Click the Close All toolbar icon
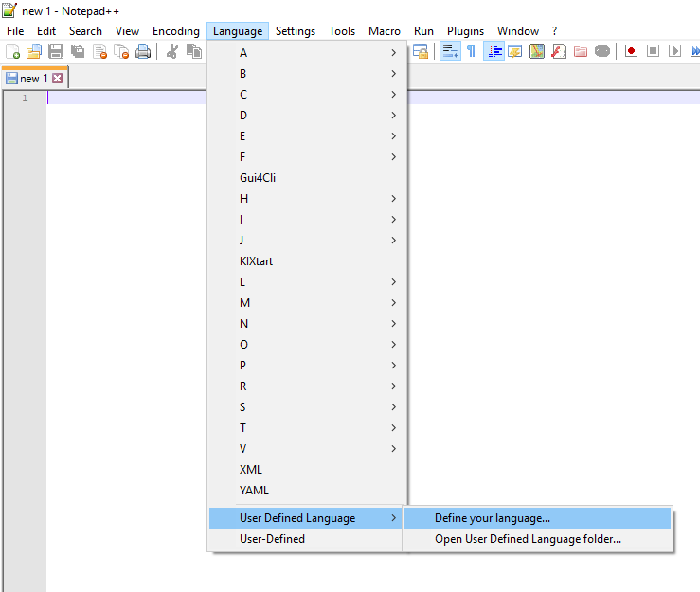The width and height of the screenshot is (700, 592). click(121, 51)
